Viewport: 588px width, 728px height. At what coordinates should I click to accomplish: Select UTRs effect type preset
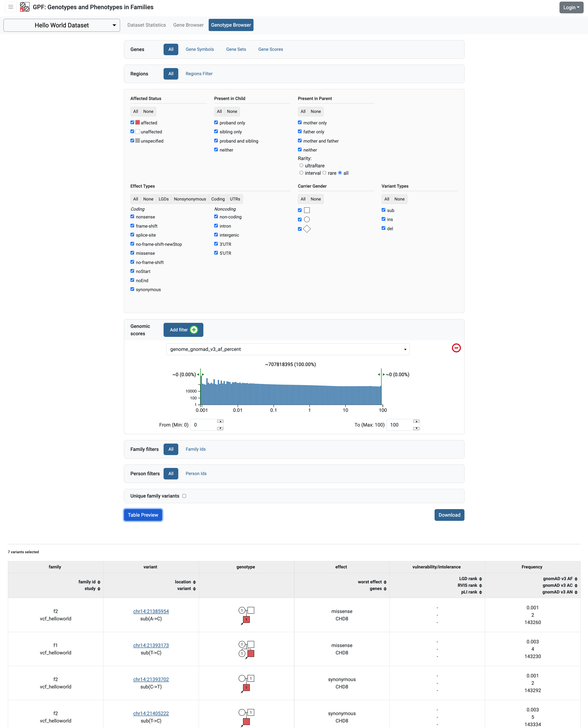(x=235, y=199)
